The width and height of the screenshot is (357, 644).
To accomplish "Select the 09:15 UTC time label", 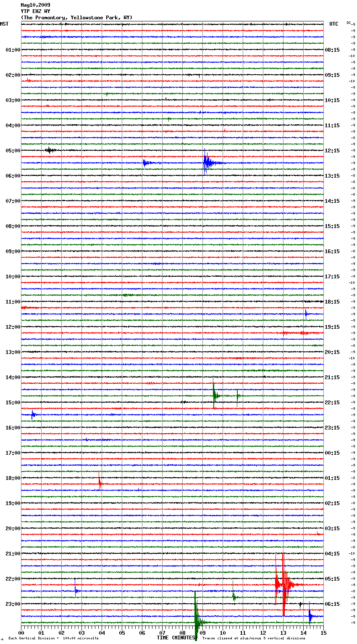I will coord(332,75).
